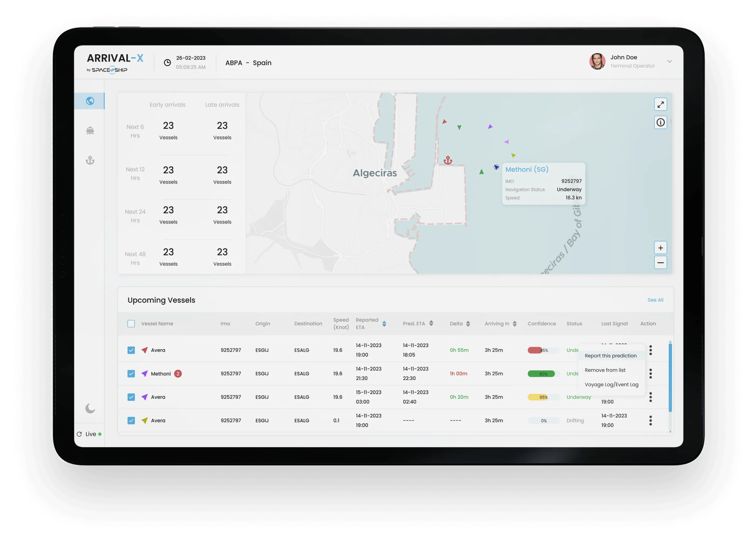Screen dimensions: 756x542
Task: Expand Delta column sort control
Action: click(469, 323)
